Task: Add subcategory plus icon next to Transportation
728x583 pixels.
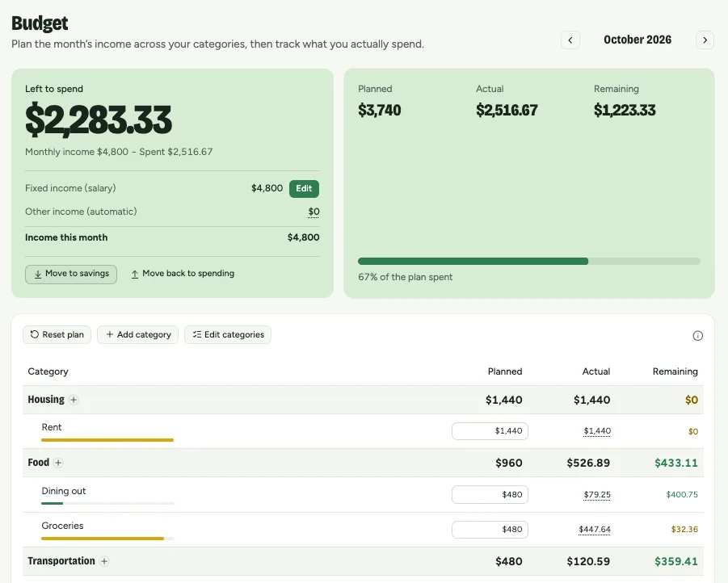Action: coord(104,561)
